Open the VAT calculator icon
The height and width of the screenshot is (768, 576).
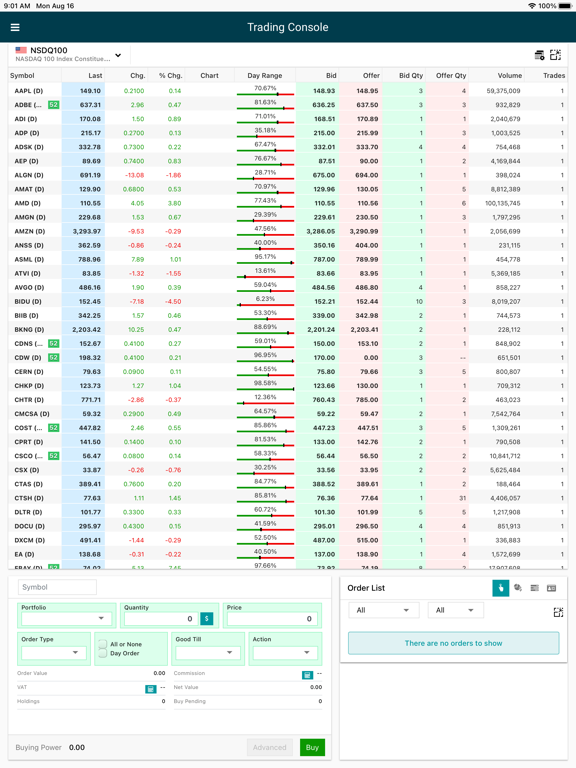tap(151, 689)
